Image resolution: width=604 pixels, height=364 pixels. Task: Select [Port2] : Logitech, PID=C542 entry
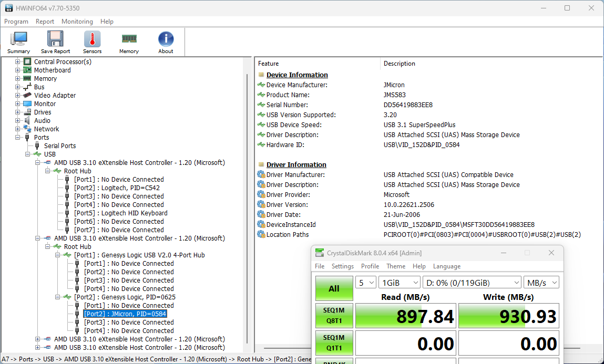[x=117, y=188]
